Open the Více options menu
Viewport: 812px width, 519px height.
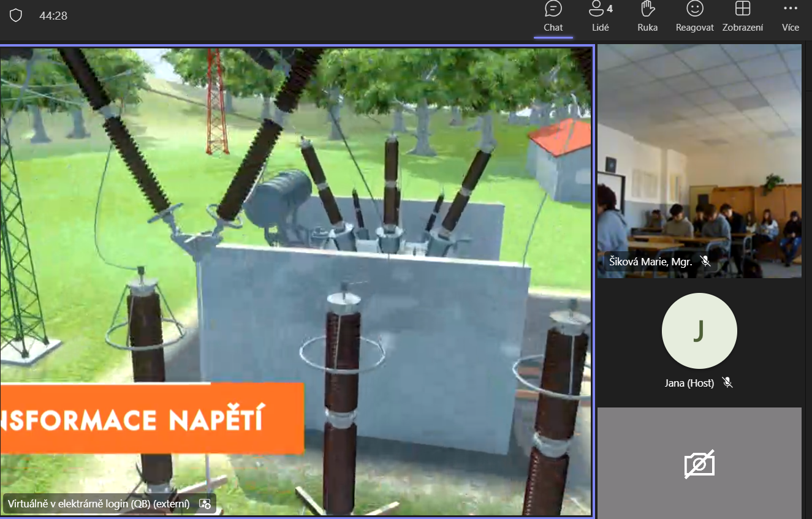[790, 17]
